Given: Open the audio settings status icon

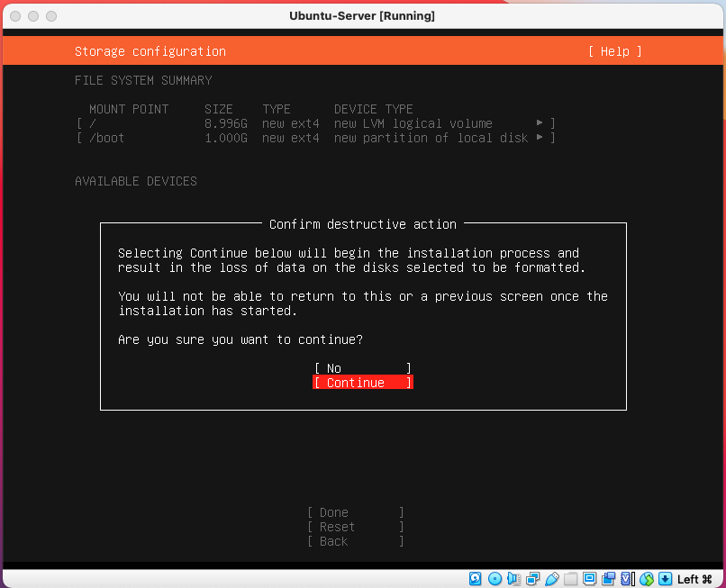Looking at the screenshot, I should pyautogui.click(x=513, y=578).
